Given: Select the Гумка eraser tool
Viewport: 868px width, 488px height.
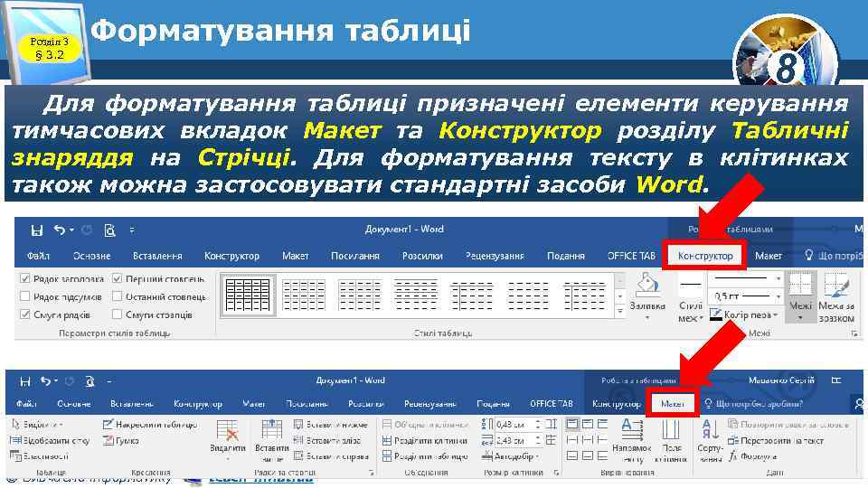Looking at the screenshot, I should point(120,441).
